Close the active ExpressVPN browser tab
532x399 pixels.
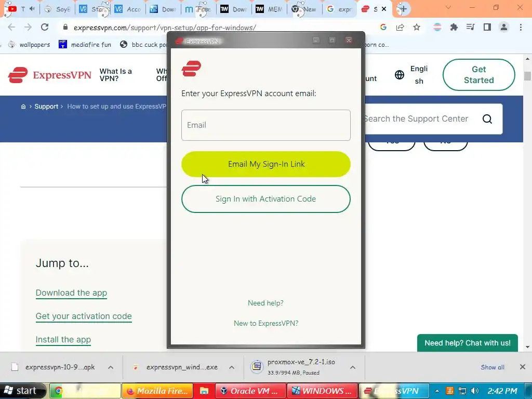click(384, 9)
